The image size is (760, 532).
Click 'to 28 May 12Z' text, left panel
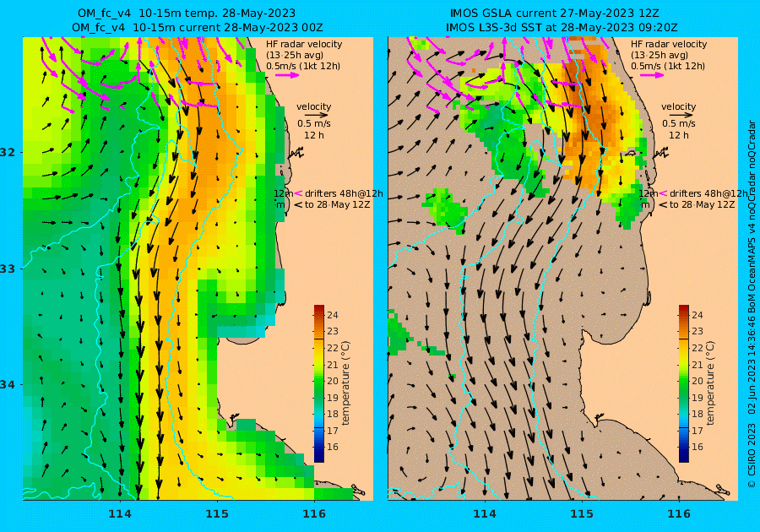pos(337,204)
